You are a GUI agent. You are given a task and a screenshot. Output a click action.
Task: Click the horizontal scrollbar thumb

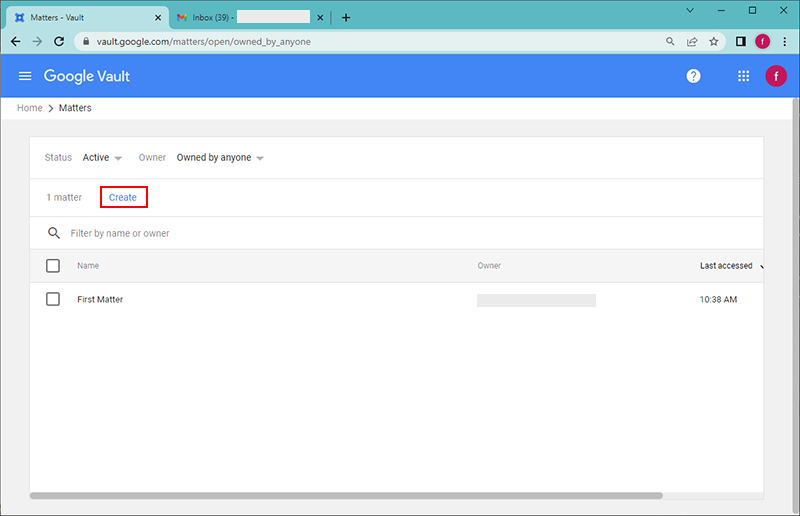click(x=346, y=496)
